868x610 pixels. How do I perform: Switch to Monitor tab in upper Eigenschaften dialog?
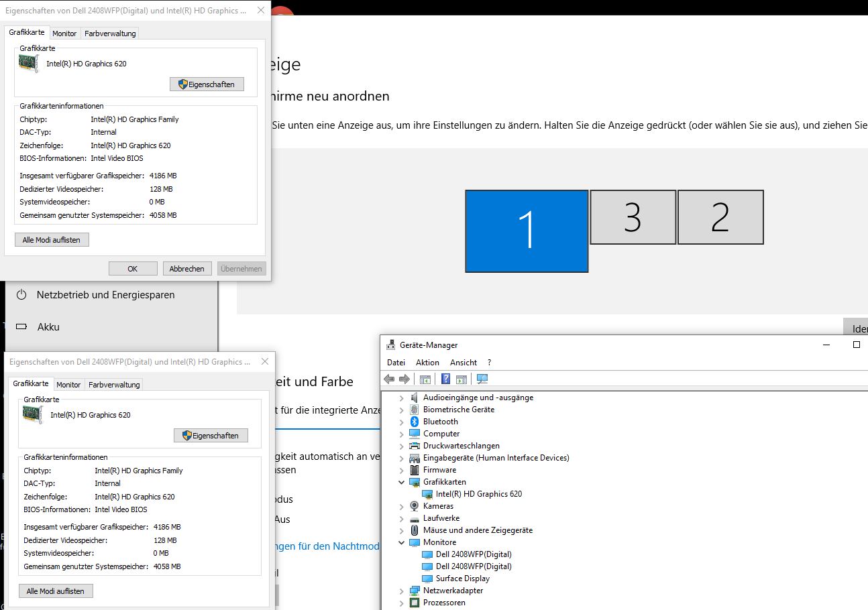click(x=64, y=34)
